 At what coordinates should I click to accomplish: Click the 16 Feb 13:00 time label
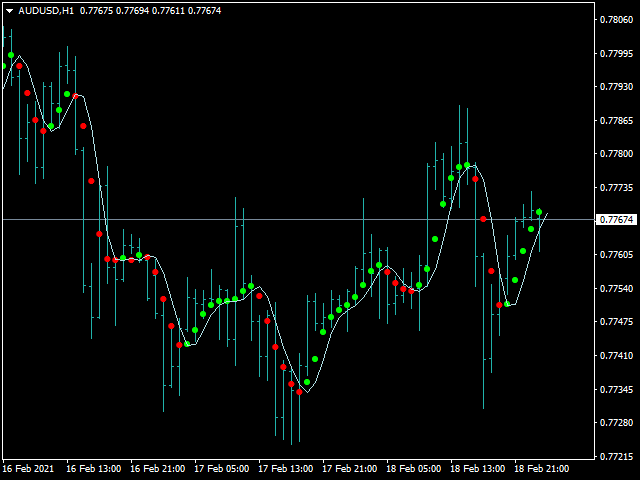tap(93, 468)
